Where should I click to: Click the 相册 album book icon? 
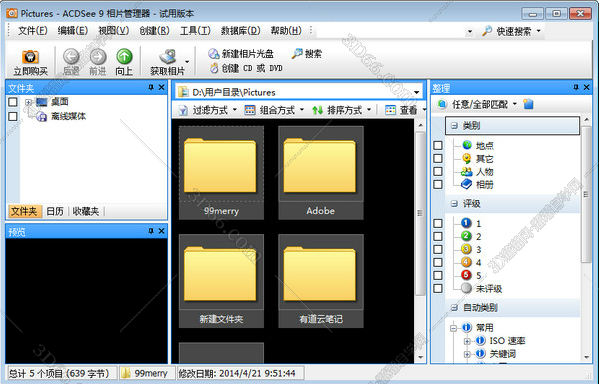click(x=467, y=184)
